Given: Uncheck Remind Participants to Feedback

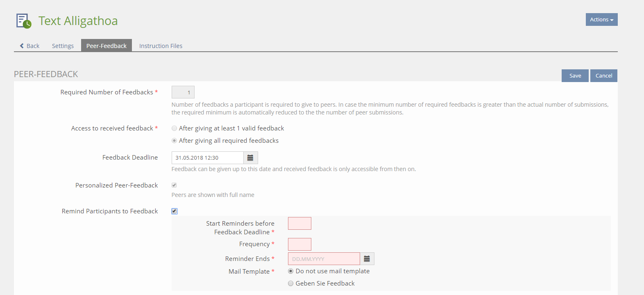Looking at the screenshot, I should coord(175,211).
